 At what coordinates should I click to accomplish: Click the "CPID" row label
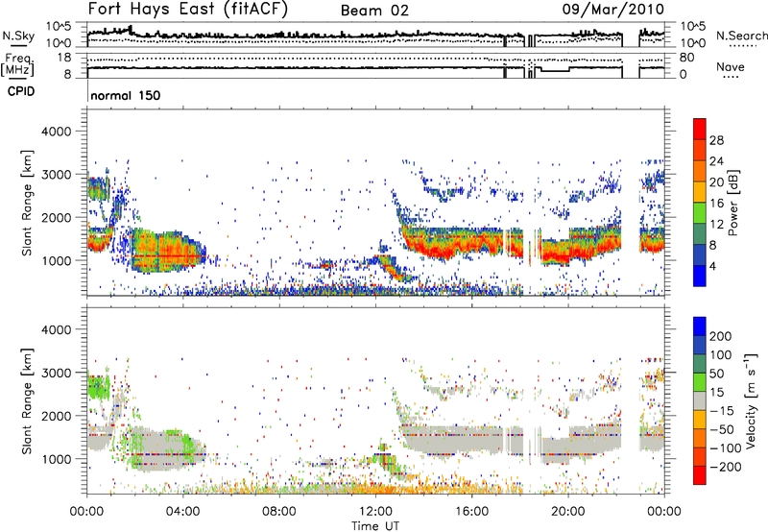21,91
